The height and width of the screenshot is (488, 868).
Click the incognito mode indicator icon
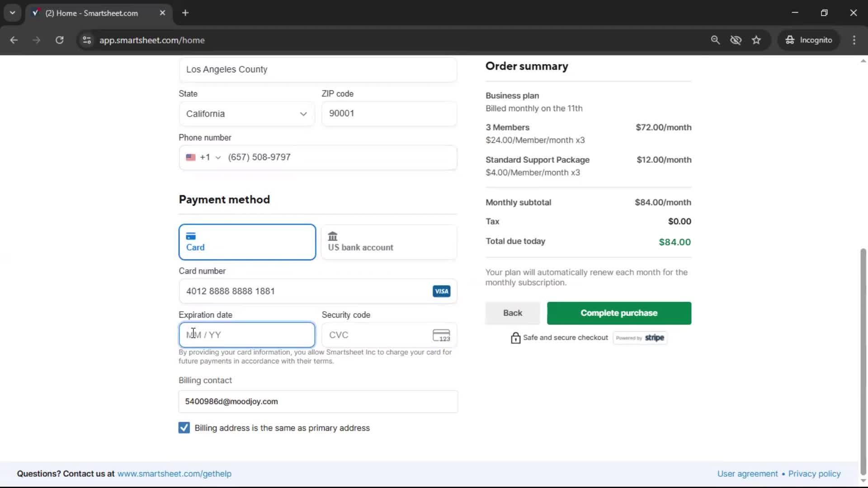click(790, 40)
